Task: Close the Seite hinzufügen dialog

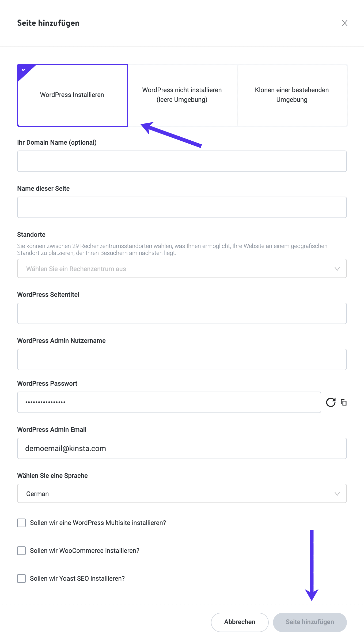Action: pos(345,23)
